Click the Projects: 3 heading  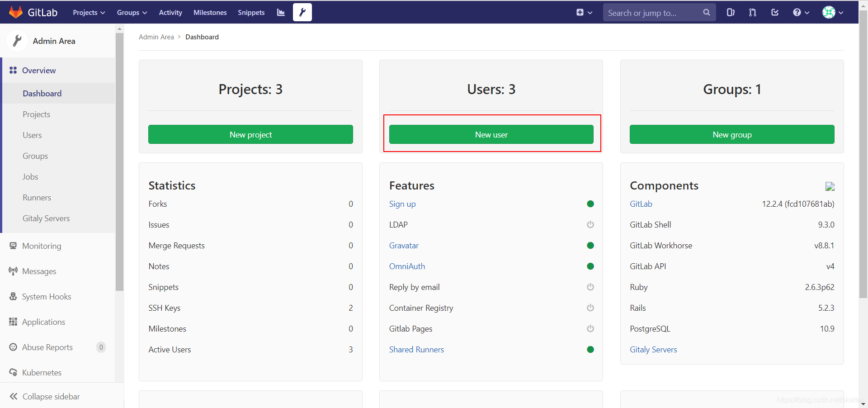(x=250, y=89)
